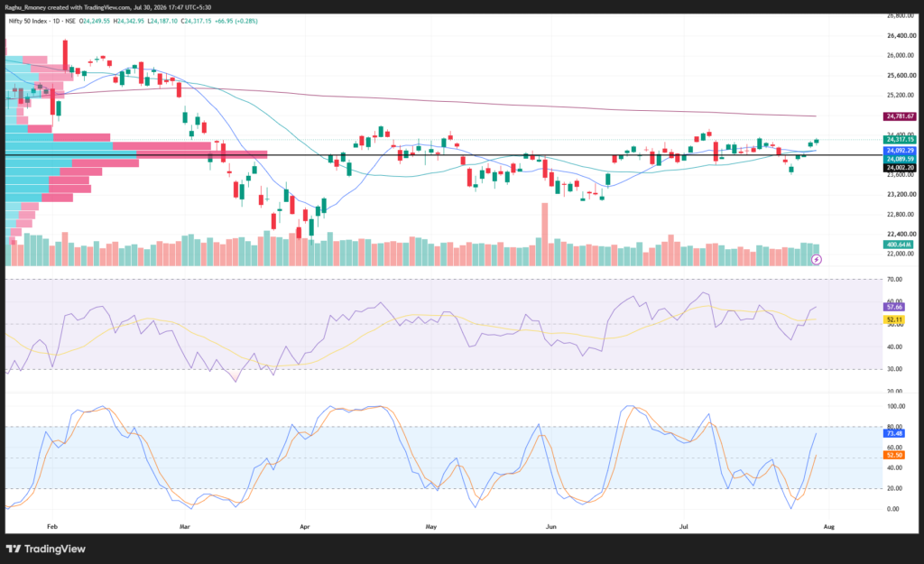Click the stochastic pane 100.00 scale label
This screenshot has width=924, height=564.
(896, 407)
